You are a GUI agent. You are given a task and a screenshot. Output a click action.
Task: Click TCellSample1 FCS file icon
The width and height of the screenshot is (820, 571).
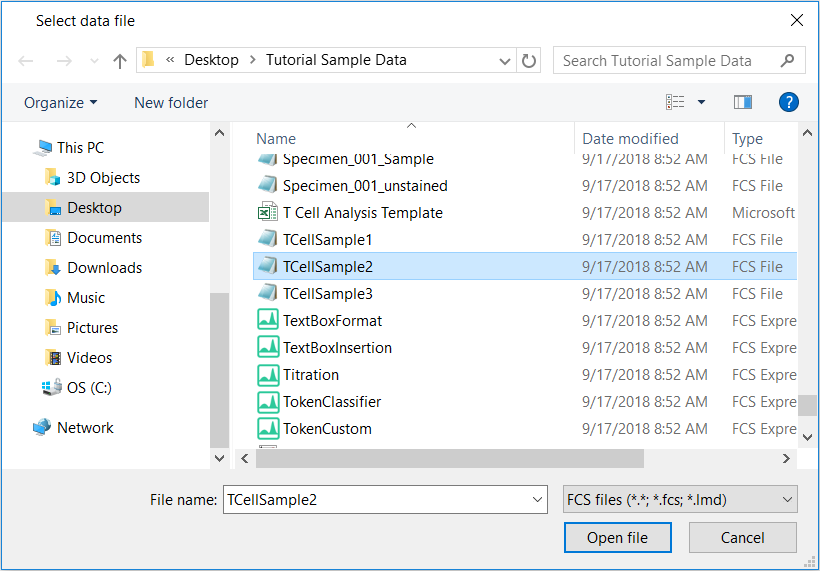268,239
